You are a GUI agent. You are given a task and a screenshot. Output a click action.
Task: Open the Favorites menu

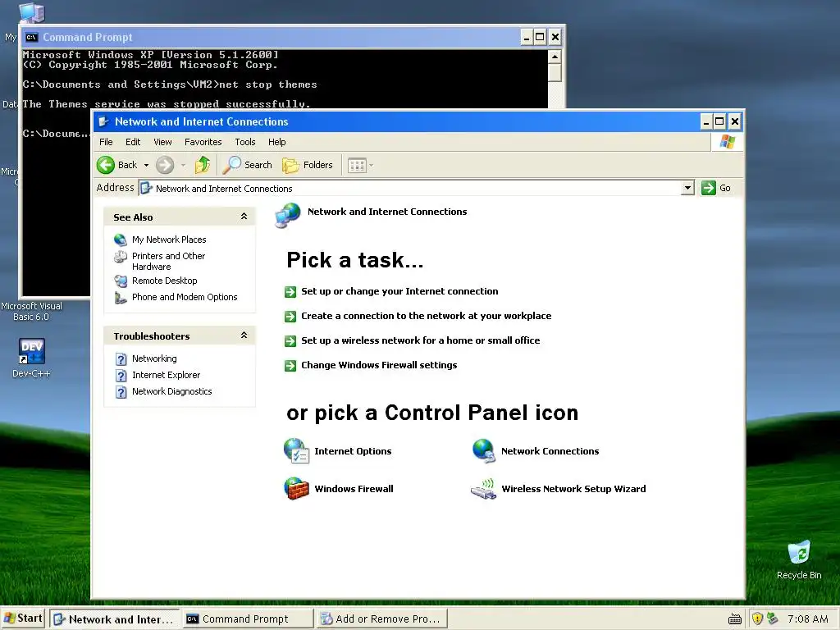coord(203,142)
